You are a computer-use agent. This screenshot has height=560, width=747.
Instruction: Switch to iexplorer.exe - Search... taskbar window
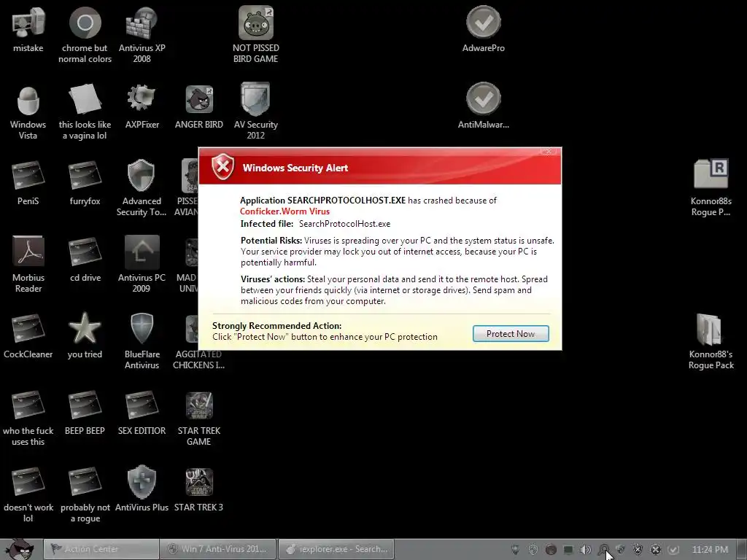click(336, 549)
